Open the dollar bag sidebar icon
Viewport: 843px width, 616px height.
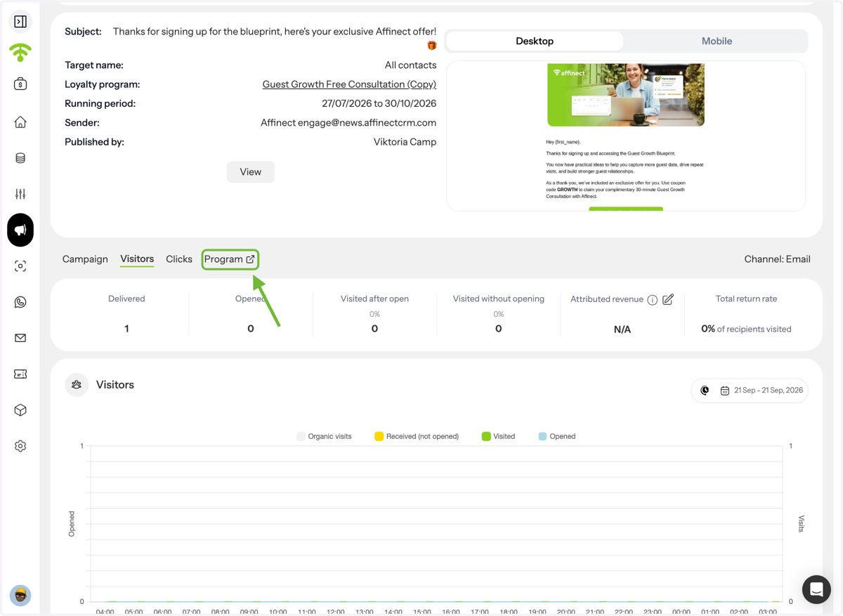(20, 84)
